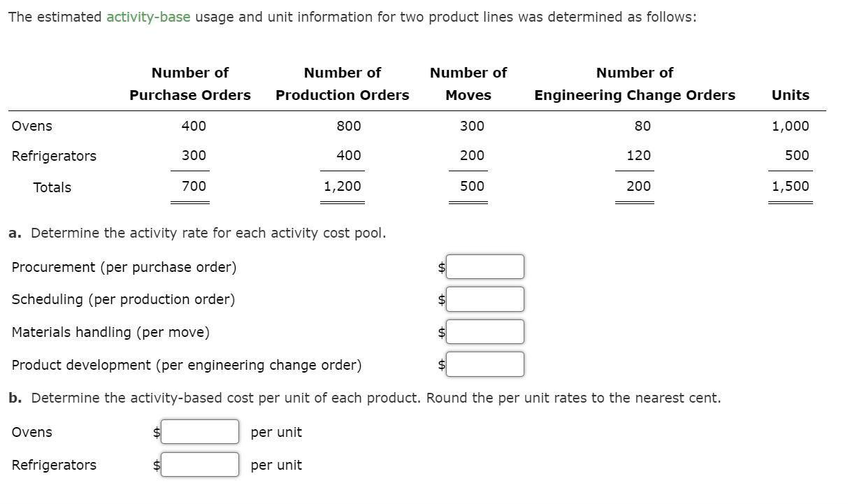Click the Number of Purchase Orders column header
848x504 pixels.
coord(189,84)
